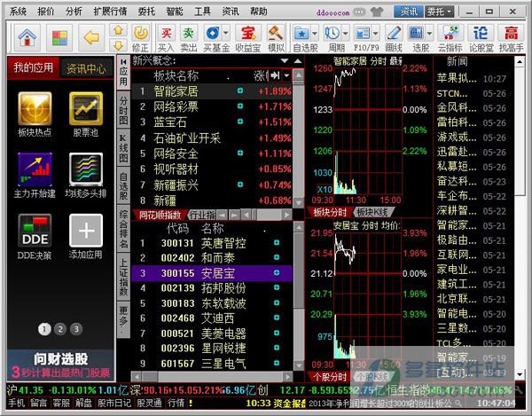Launch the 主力开始建 app
The height and width of the screenshot is (416, 532).
coord(35,169)
